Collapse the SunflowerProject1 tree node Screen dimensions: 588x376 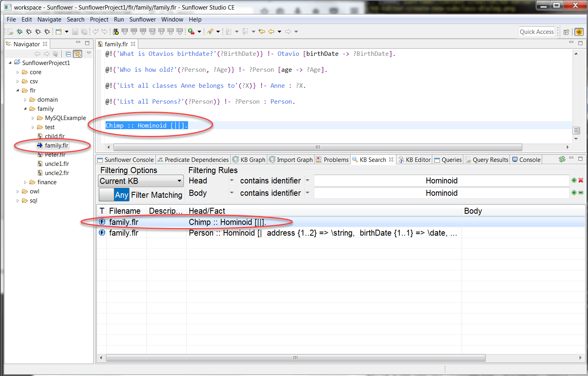[x=10, y=63]
